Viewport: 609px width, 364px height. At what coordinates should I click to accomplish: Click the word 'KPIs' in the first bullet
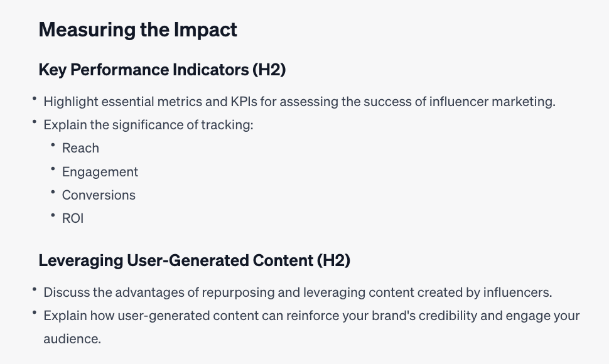point(244,102)
